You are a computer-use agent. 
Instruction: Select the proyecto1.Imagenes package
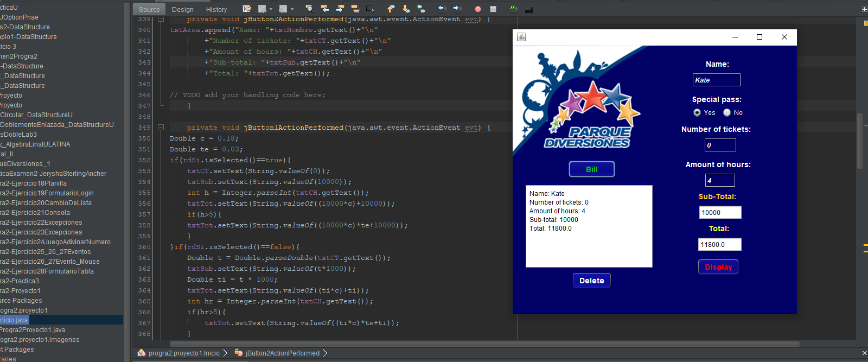pyautogui.click(x=40, y=340)
